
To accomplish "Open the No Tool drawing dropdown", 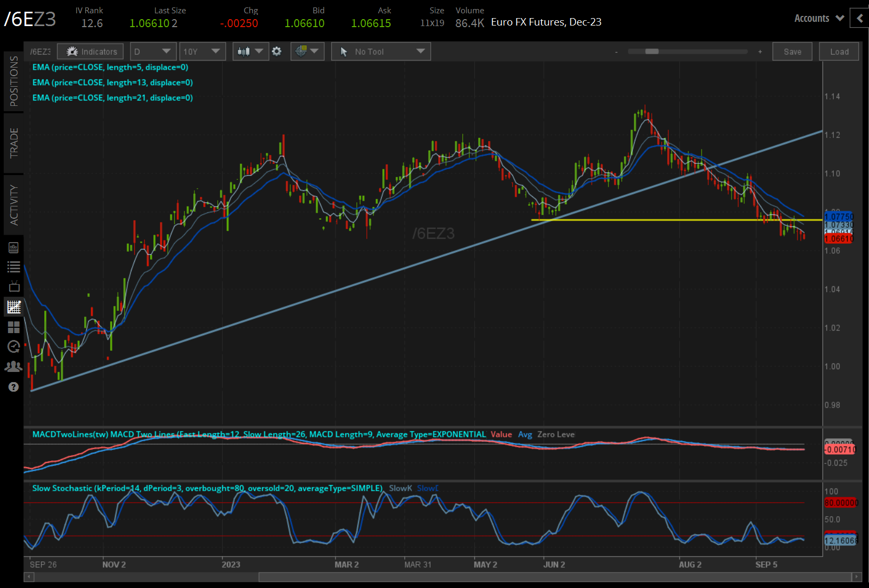I will [x=381, y=52].
